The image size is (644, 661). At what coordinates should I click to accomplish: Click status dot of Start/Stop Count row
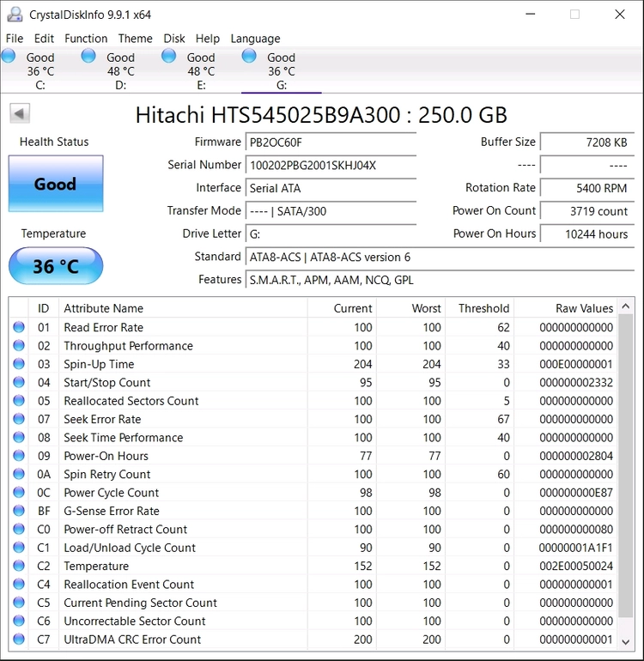click(19, 382)
